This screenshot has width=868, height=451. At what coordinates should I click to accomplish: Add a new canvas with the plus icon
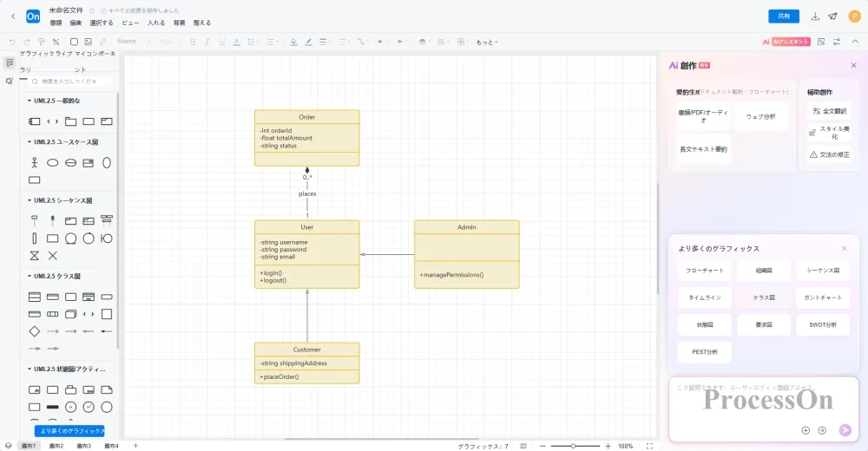tap(135, 446)
